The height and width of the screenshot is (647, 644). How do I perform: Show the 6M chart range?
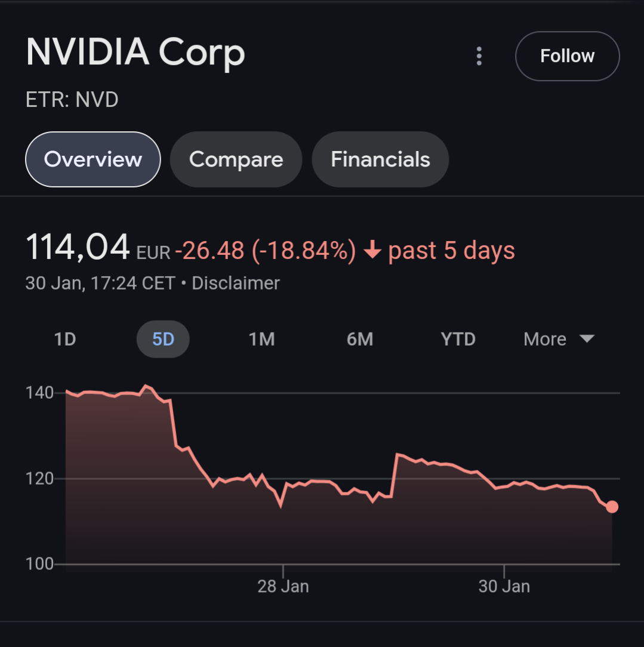click(x=360, y=339)
